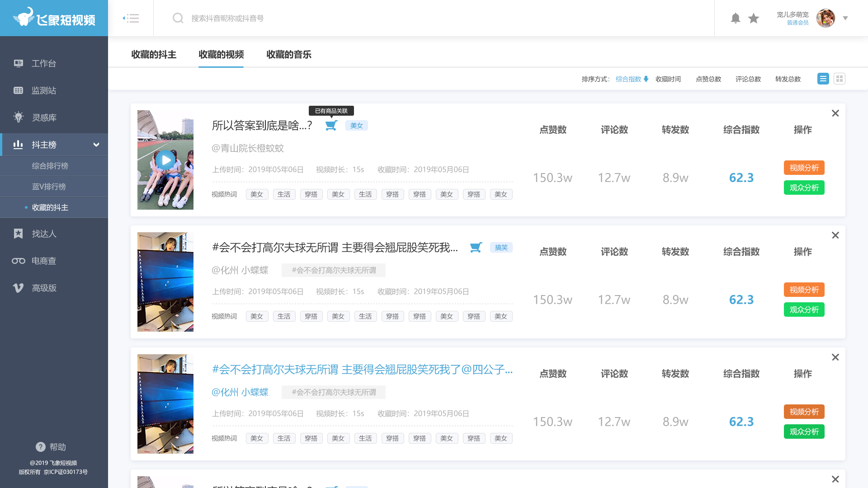Click 视频分析 on first video card
Viewport: 868px width, 488px height.
pyautogui.click(x=804, y=168)
